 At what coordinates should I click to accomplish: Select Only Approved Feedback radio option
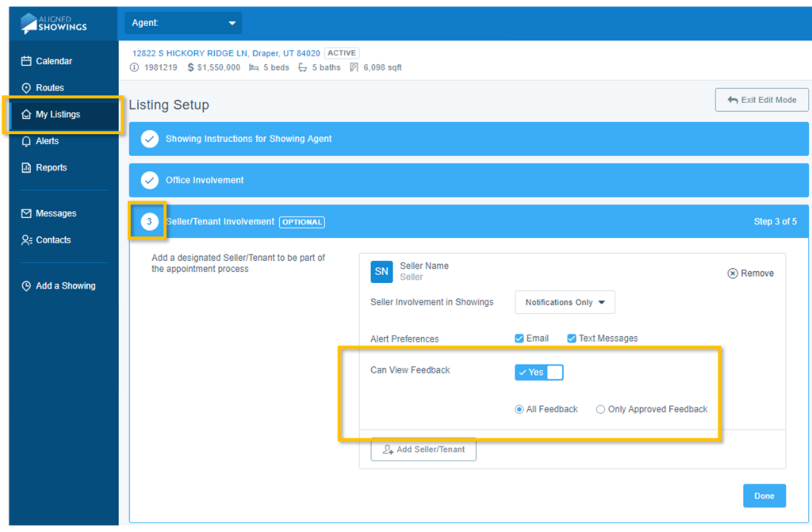600,410
